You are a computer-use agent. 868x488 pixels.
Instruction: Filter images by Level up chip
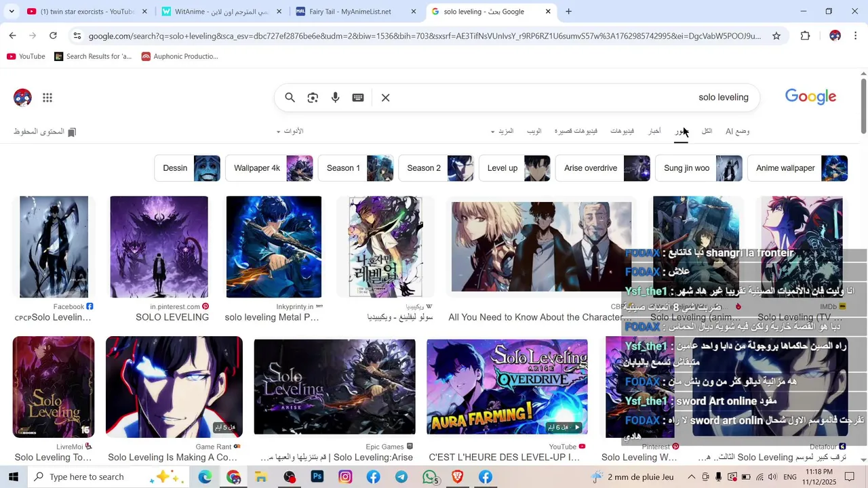(515, 168)
